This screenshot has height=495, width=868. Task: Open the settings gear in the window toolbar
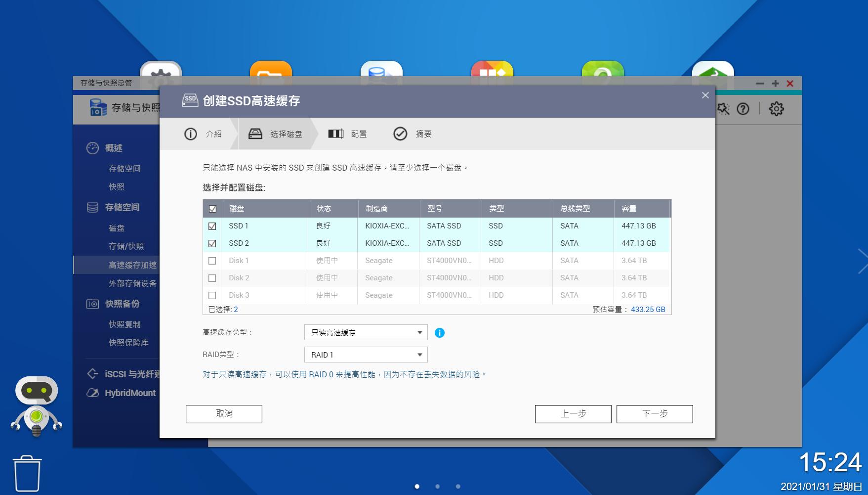click(x=776, y=109)
